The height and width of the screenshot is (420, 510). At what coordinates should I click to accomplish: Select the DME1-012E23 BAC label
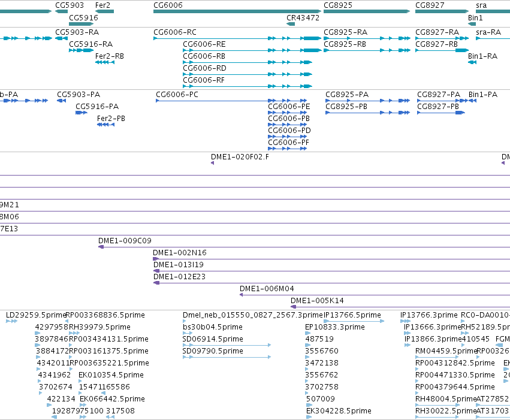point(179,277)
